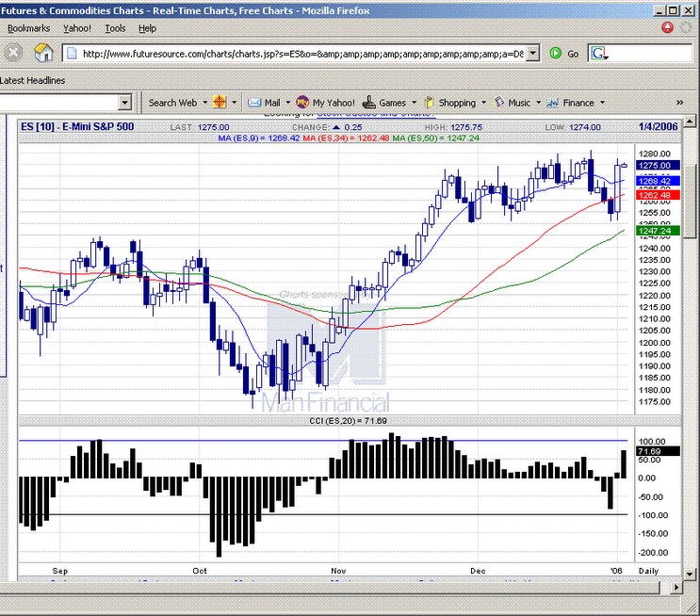Click the Music note icon
The image size is (700, 616).
pyautogui.click(x=499, y=103)
